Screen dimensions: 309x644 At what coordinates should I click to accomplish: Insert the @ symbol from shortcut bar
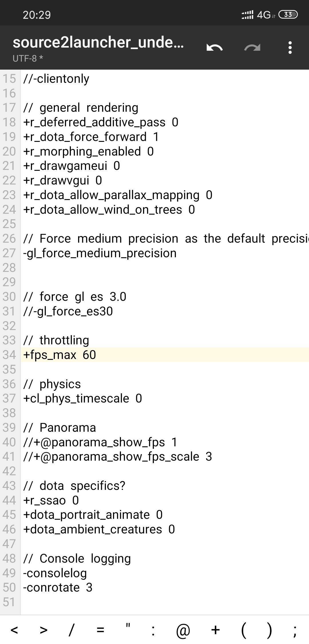tap(183, 630)
